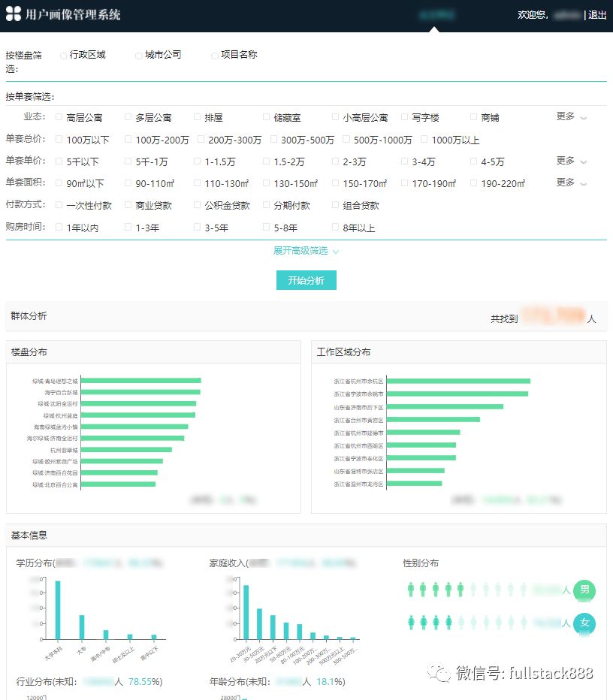613x700 pixels.
Task: Expand 更多 in the 单套单价 row
Action: (571, 161)
